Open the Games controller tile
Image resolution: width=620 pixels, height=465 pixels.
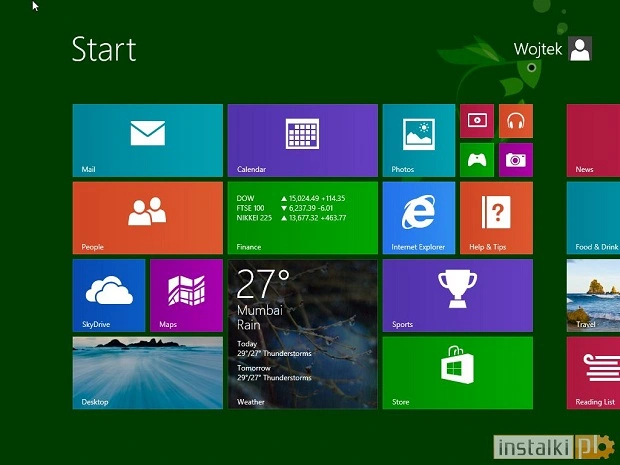coord(477,160)
